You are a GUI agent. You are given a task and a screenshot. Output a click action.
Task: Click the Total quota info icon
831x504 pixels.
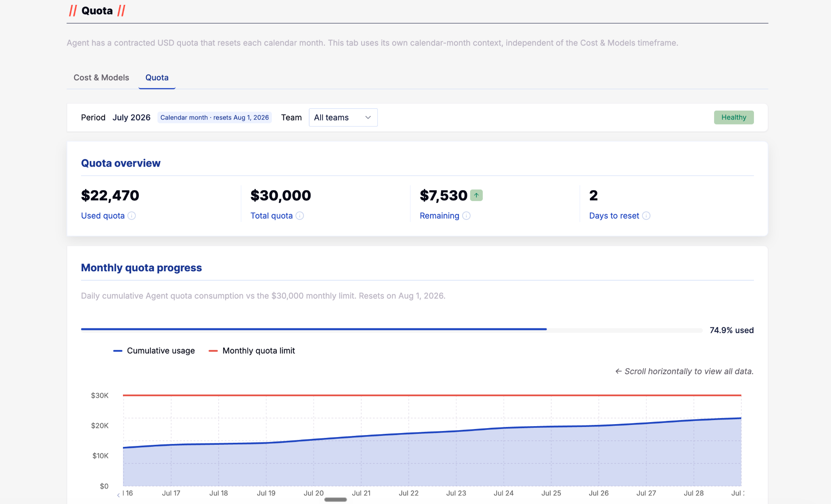pos(299,216)
